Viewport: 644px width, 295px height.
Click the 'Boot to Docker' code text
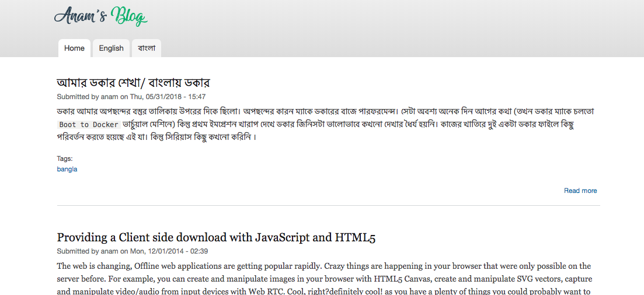coord(89,125)
